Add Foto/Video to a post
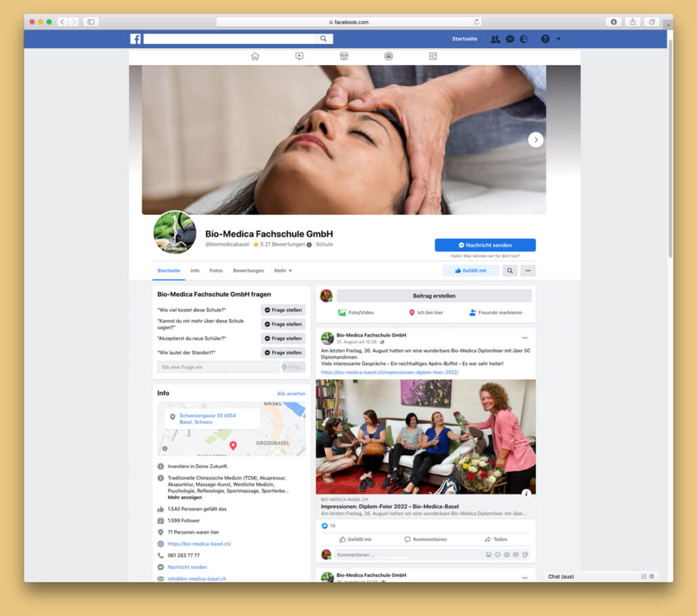The height and width of the screenshot is (616, 697). 356,312
